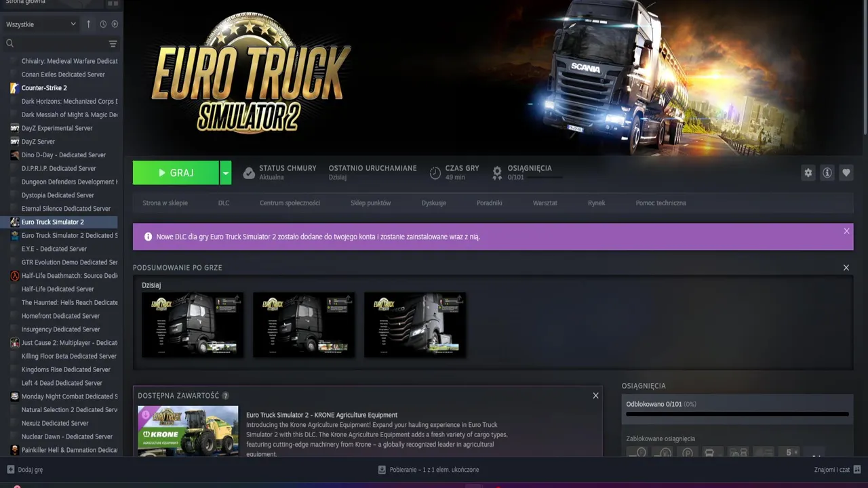Screen dimensions: 868x488
Task: Show game information circle-i icon
Action: (827, 173)
